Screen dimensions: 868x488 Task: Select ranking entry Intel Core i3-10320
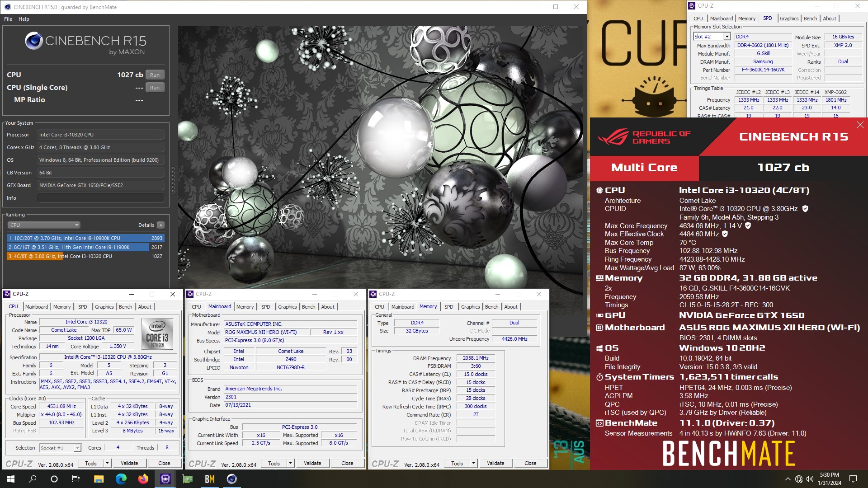tap(85, 256)
